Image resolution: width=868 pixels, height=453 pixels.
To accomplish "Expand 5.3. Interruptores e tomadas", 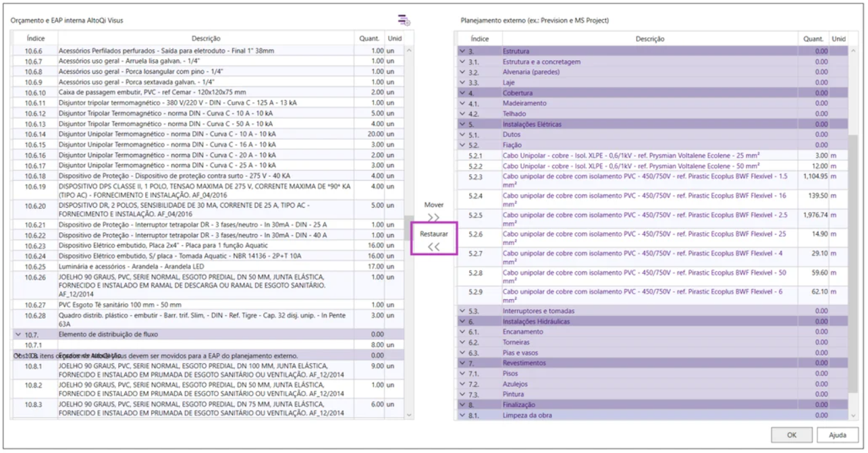I will [462, 311].
